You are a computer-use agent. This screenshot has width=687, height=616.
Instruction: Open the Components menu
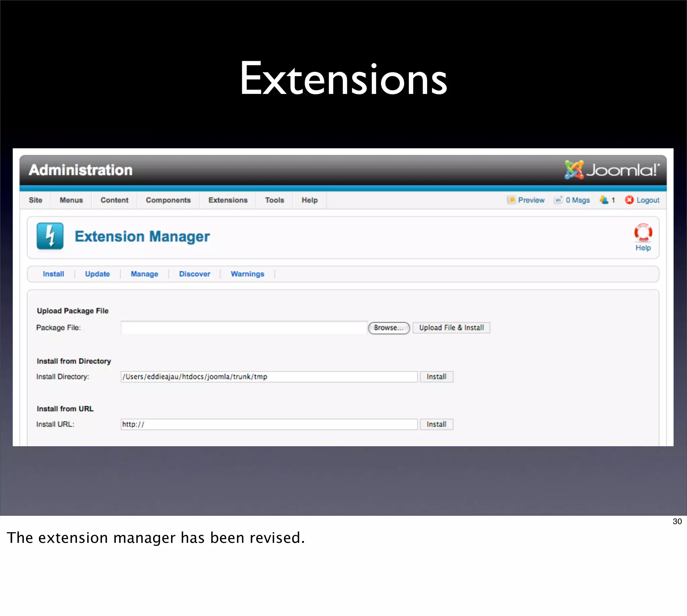point(168,200)
